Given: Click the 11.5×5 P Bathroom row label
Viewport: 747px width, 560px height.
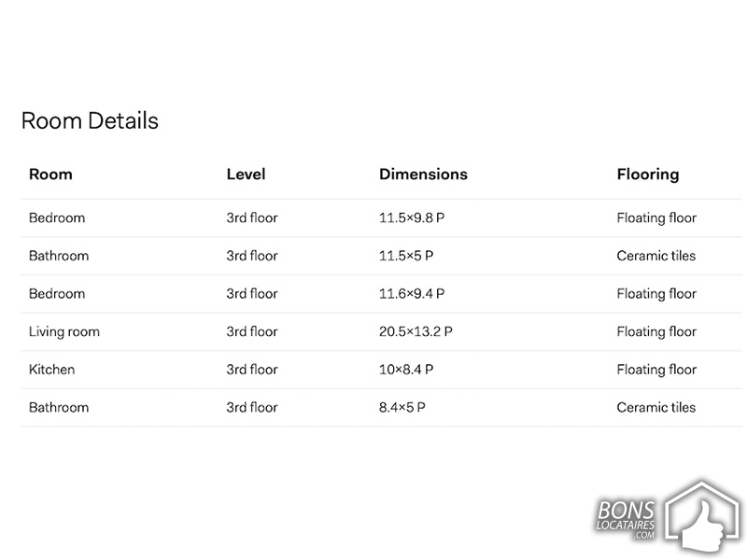Looking at the screenshot, I should click(59, 256).
